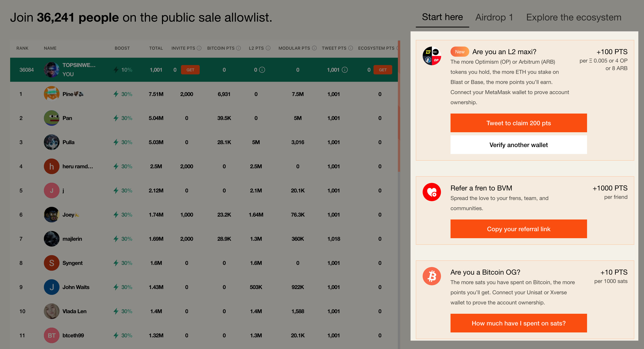Image resolution: width=644 pixels, height=349 pixels.
Task: Click Pan's bitcoin points 39.5K
Action: 224,118
